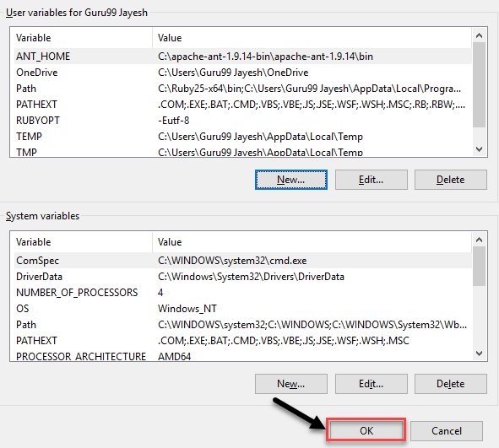This screenshot has height=448, width=499.
Task: Click the scroll down arrow in user variables list
Action: (479, 148)
